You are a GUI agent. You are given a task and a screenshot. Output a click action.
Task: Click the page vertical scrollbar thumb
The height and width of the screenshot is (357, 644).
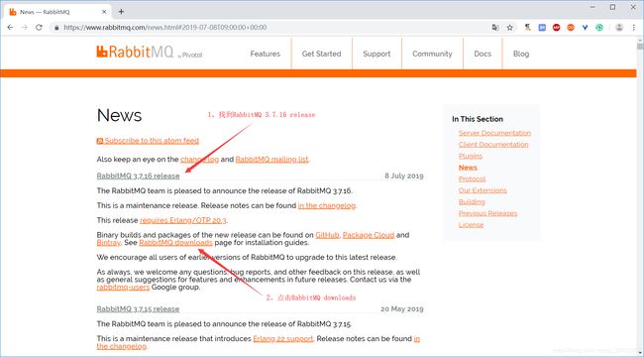640,46
